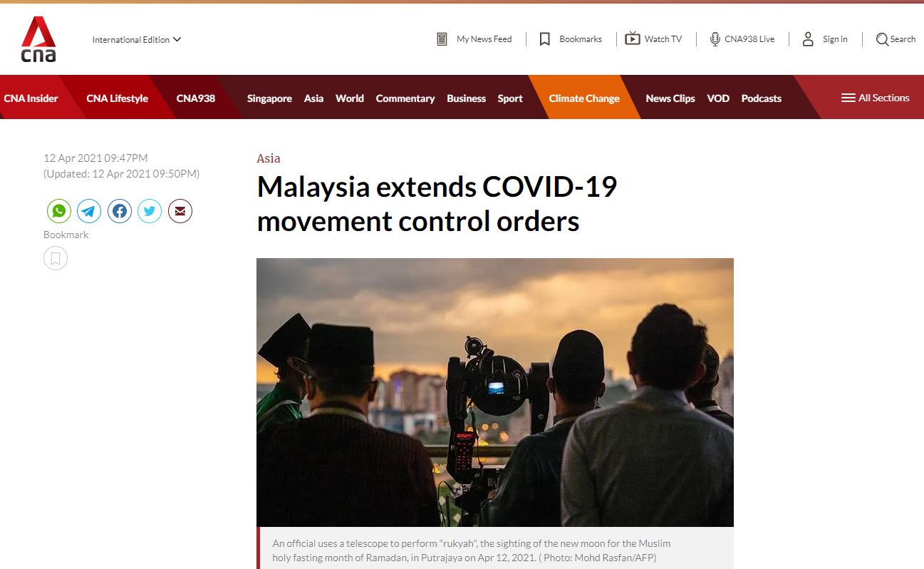This screenshot has width=924, height=569.
Task: Select the Commentary menu item
Action: pos(405,98)
